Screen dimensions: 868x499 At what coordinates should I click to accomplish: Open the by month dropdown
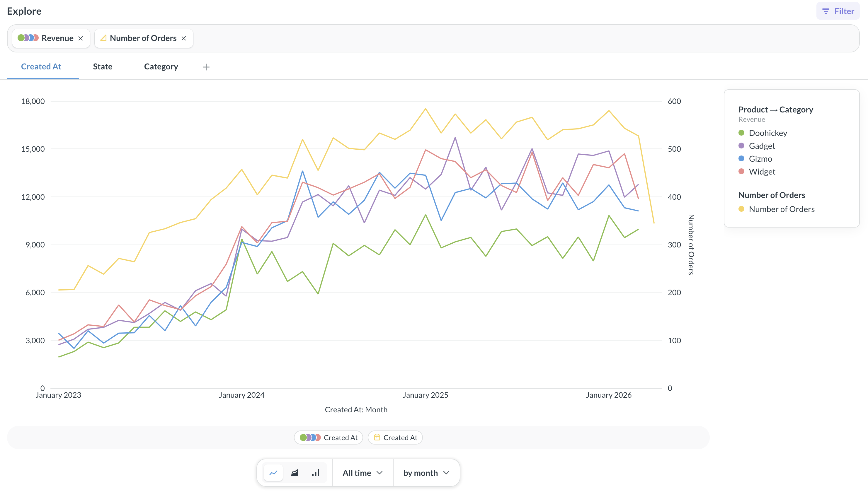425,473
